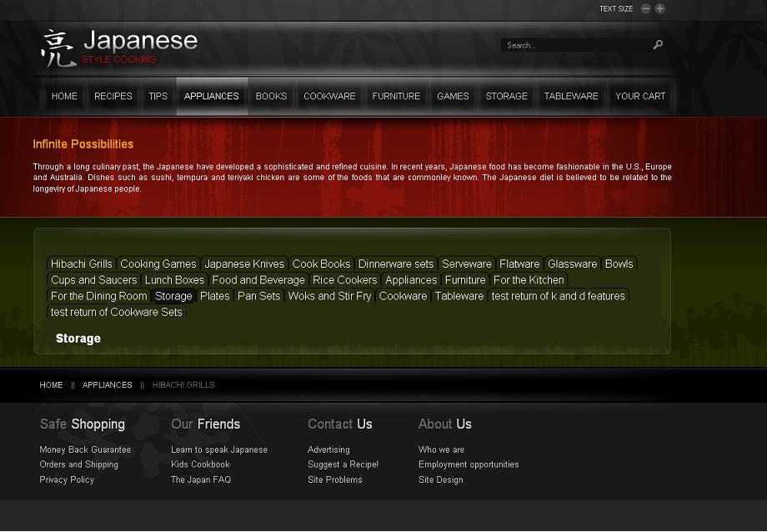Click the Home breadcrumb link
This screenshot has height=532, width=767.
pos(52,385)
